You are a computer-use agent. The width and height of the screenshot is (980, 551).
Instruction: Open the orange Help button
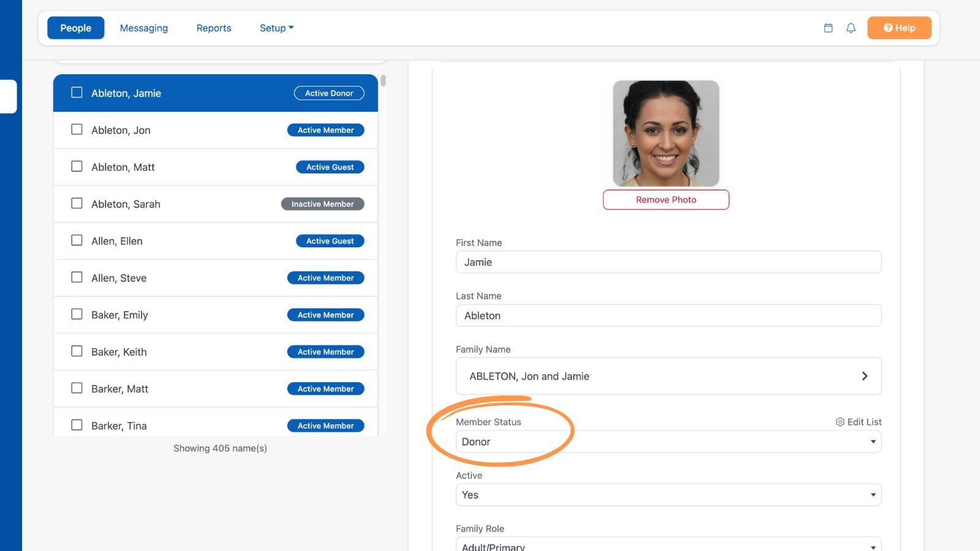pyautogui.click(x=899, y=28)
